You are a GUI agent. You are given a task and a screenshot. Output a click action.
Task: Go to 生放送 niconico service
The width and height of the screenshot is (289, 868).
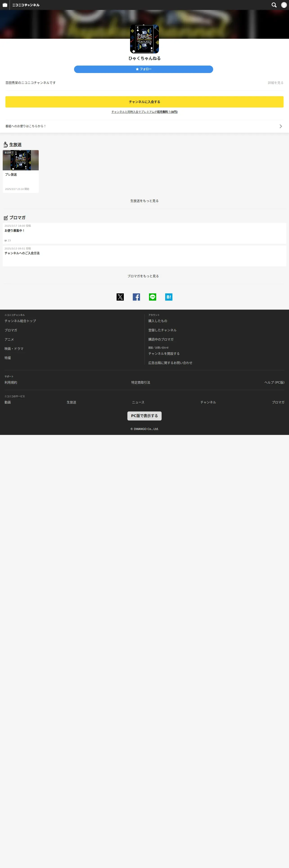point(71,402)
